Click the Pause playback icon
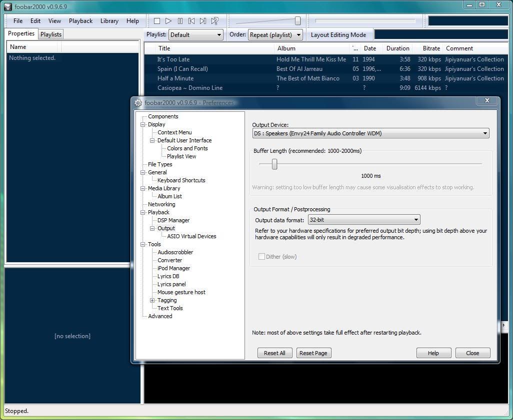Screen dimensions: 513x420 pos(180,21)
